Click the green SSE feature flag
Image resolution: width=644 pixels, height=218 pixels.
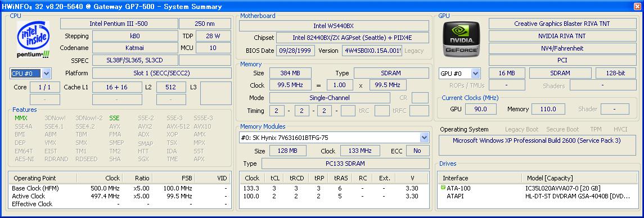click(115, 118)
